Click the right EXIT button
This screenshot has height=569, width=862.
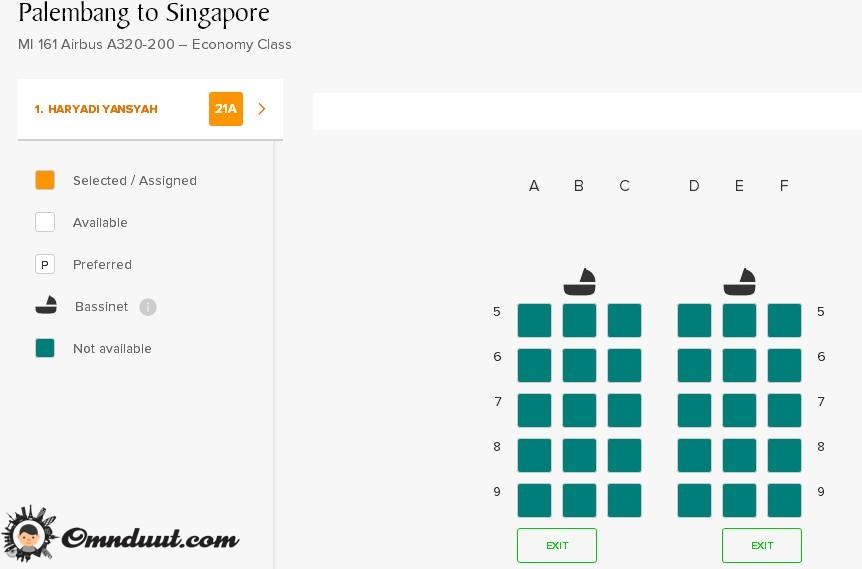point(762,545)
